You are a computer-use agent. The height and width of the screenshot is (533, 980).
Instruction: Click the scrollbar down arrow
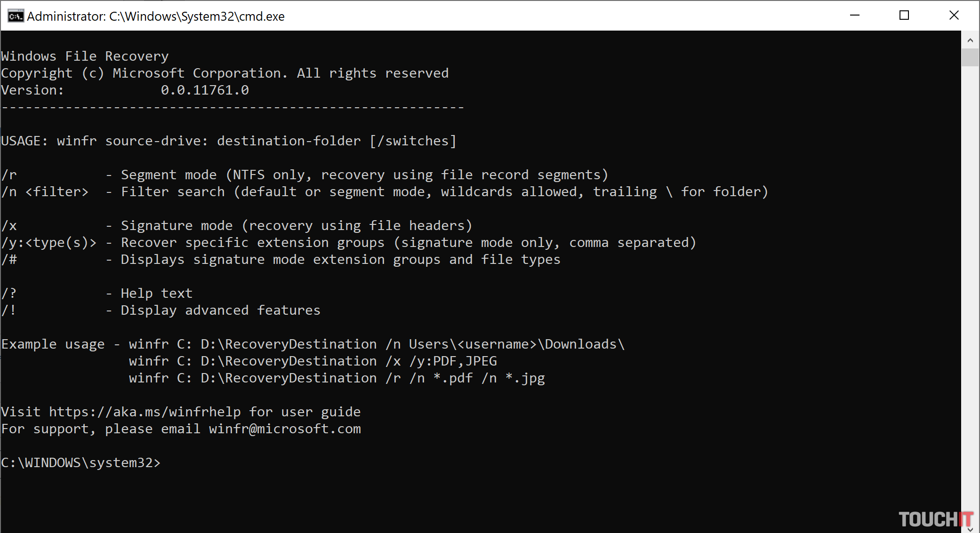[970, 529]
